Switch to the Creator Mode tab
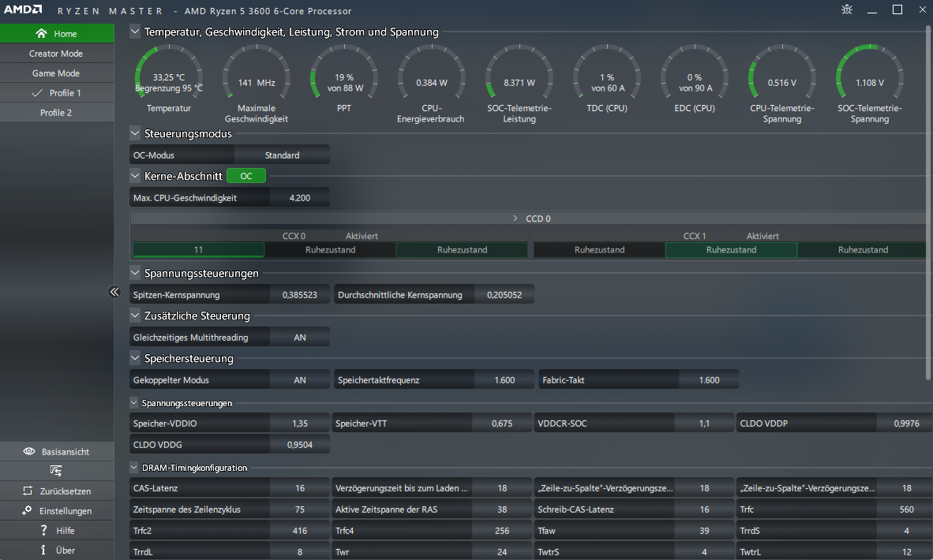 (57, 54)
